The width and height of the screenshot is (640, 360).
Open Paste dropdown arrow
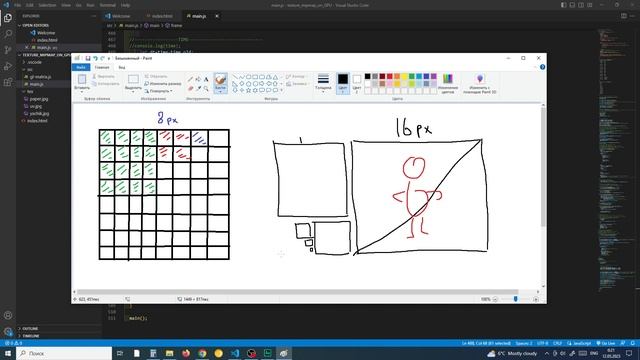click(x=82, y=91)
